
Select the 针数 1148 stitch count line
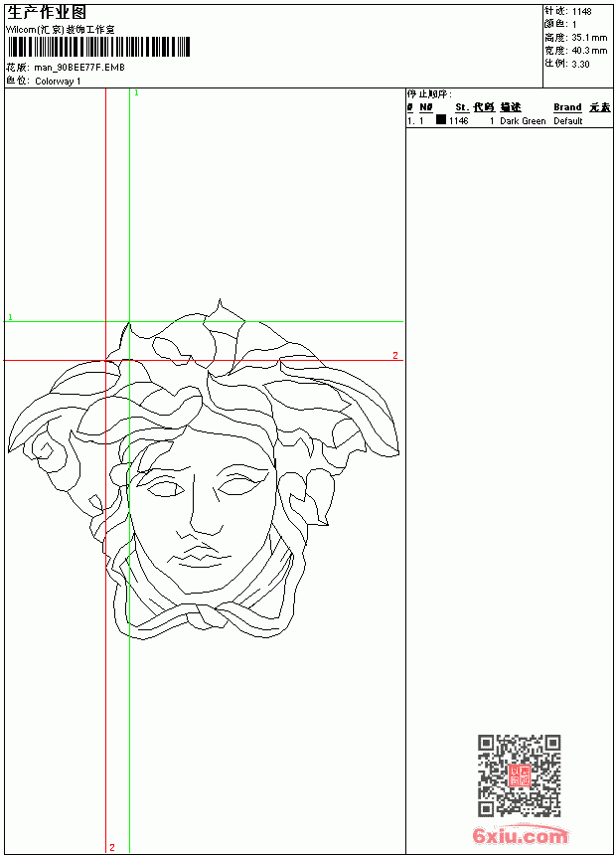pos(568,11)
